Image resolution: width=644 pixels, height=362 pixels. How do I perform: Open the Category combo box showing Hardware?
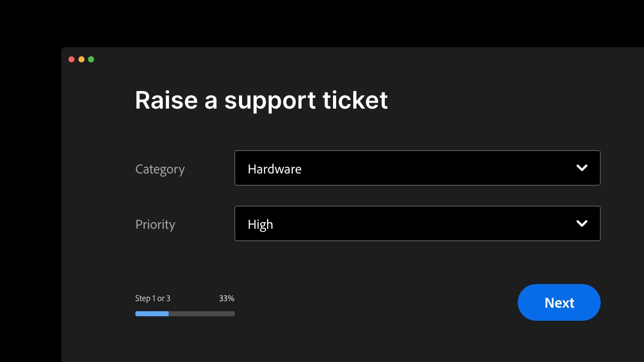coord(418,168)
